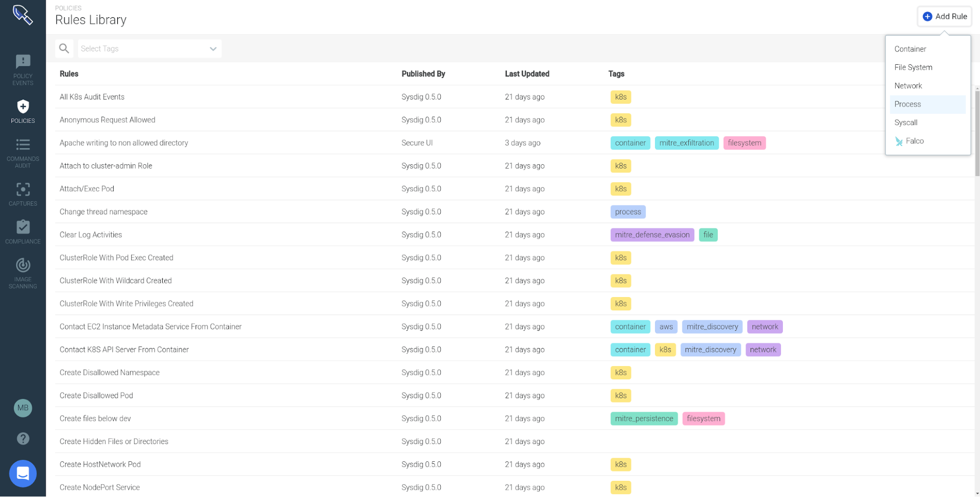The image size is (980, 497).
Task: Click Secure UI publisher cell
Action: pyautogui.click(x=417, y=143)
